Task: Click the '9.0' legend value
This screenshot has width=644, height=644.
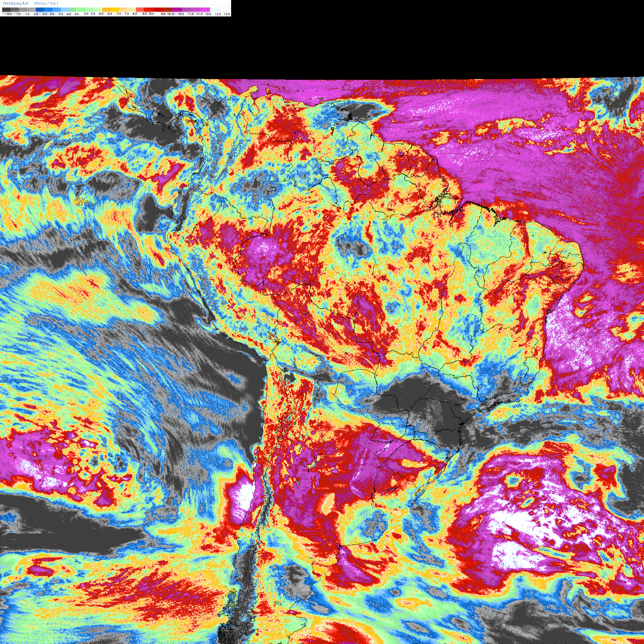Action: point(152,14)
